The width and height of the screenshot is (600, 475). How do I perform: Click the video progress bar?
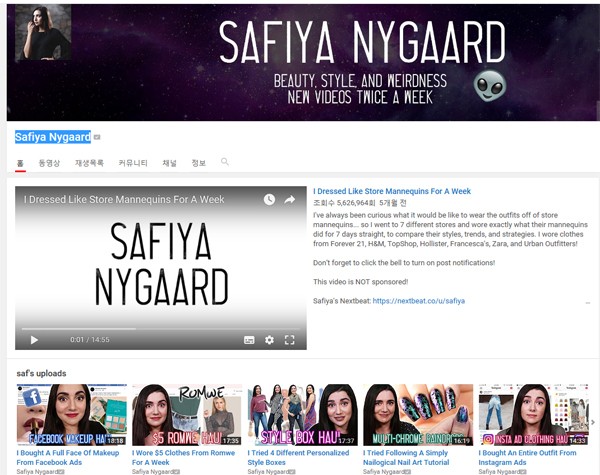click(x=161, y=328)
